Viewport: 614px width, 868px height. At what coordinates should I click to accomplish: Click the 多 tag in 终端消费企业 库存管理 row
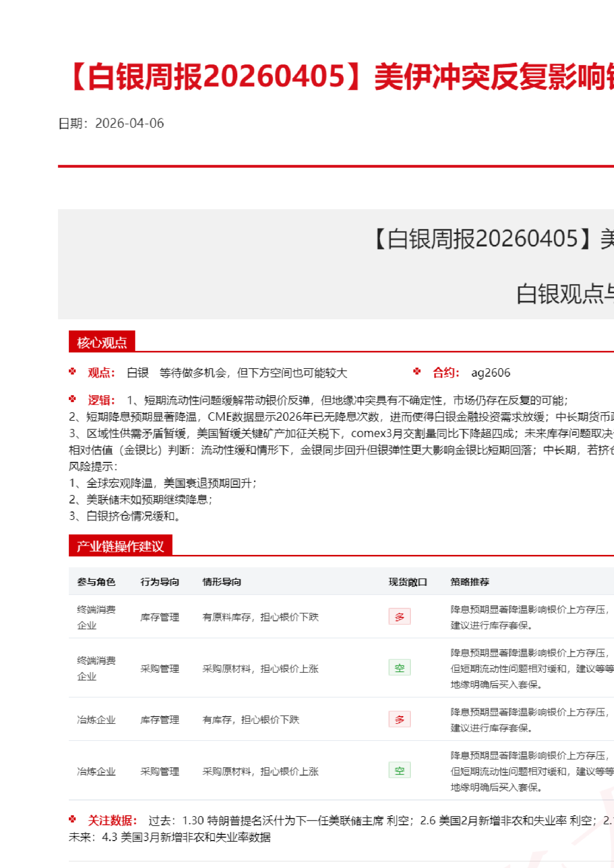[399, 617]
